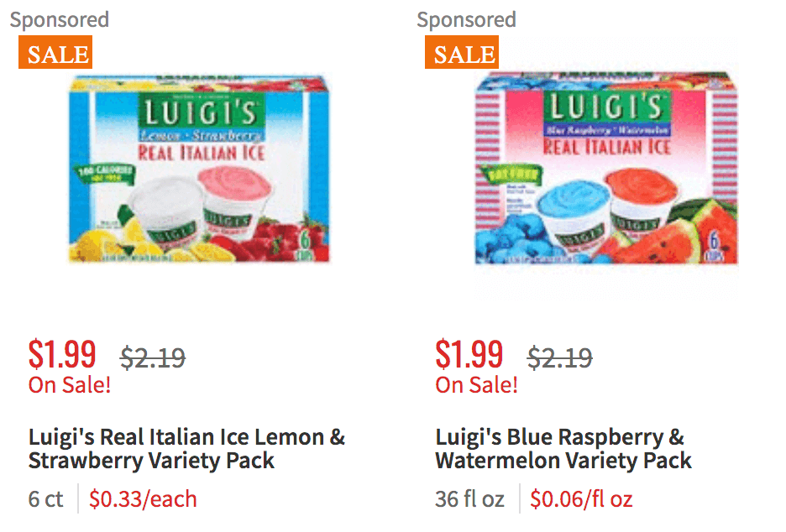Screen dimensions: 786x532
Task: Click the '36 fl oz' size label
Action: [470, 498]
